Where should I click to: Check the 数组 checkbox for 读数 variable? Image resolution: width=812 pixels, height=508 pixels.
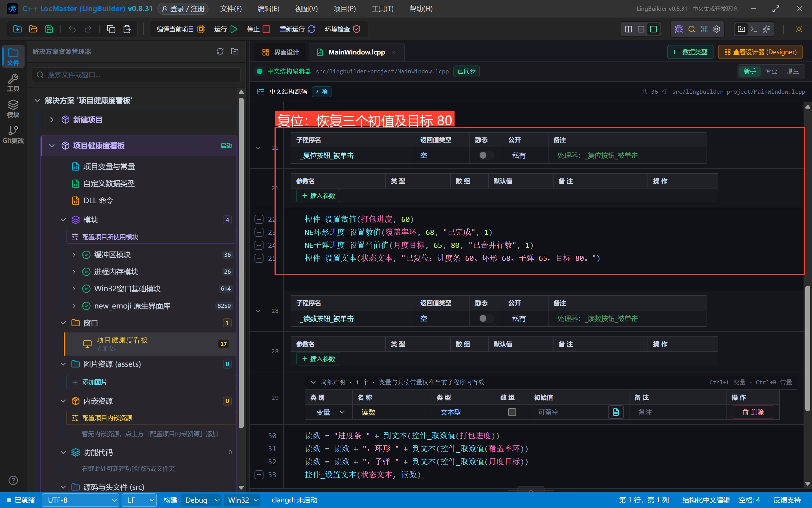pyautogui.click(x=512, y=412)
